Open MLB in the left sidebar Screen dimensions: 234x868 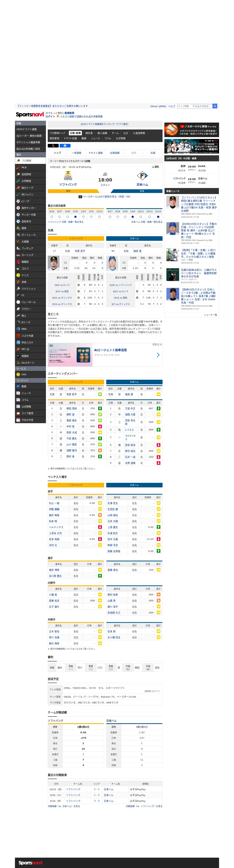(x=30, y=167)
